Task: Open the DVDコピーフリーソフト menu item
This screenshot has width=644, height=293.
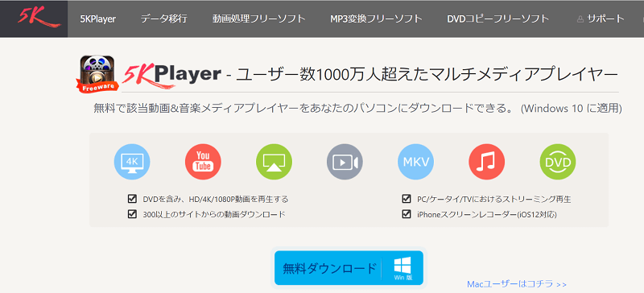Action: click(497, 19)
